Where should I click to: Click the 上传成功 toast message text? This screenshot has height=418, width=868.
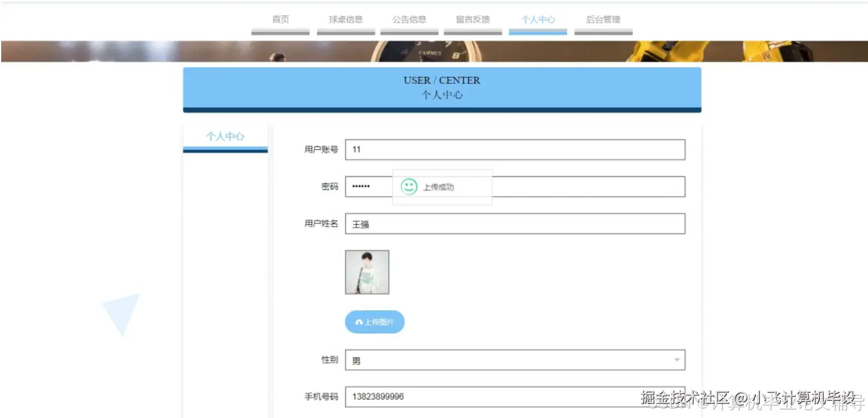(439, 187)
